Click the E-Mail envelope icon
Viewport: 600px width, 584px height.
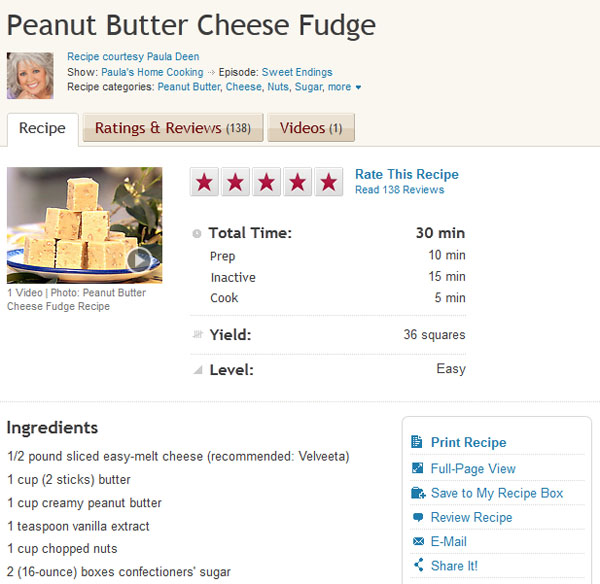point(418,541)
